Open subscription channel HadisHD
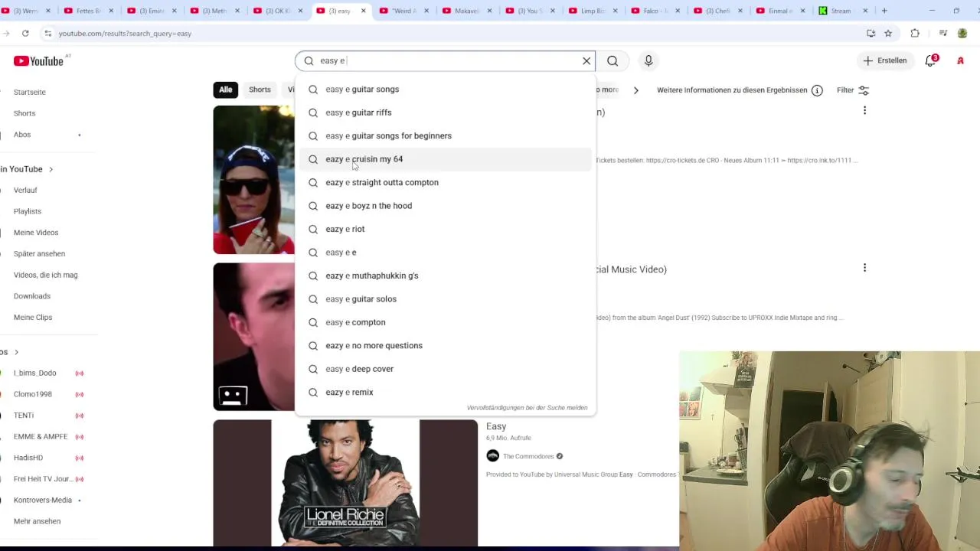The image size is (980, 551). (x=28, y=458)
